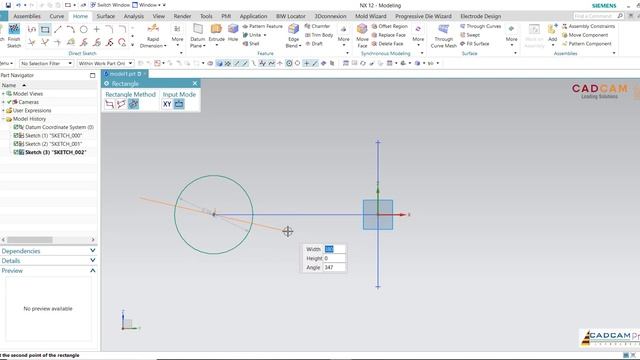Select the Profile sketch tool
640x360 pixels.
point(32,29)
